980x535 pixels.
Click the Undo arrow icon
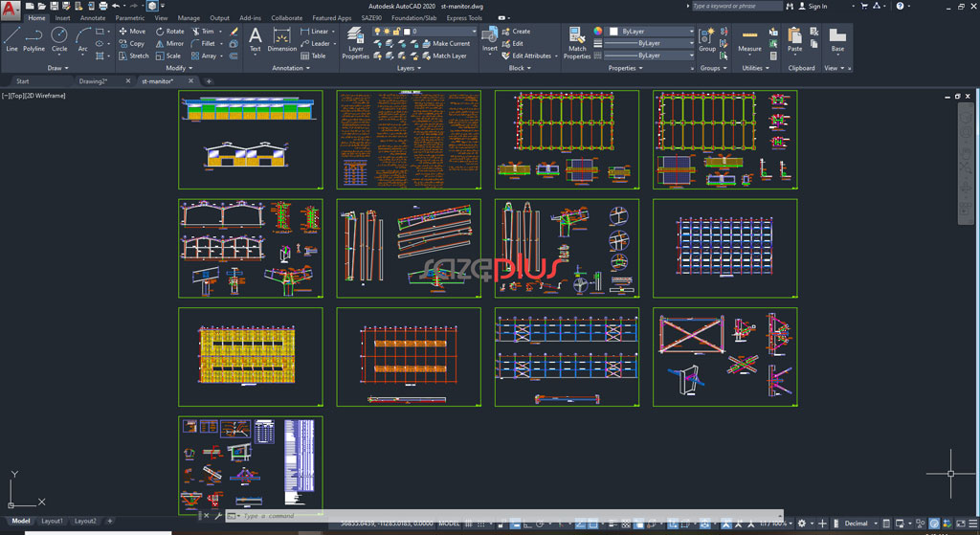coord(116,6)
